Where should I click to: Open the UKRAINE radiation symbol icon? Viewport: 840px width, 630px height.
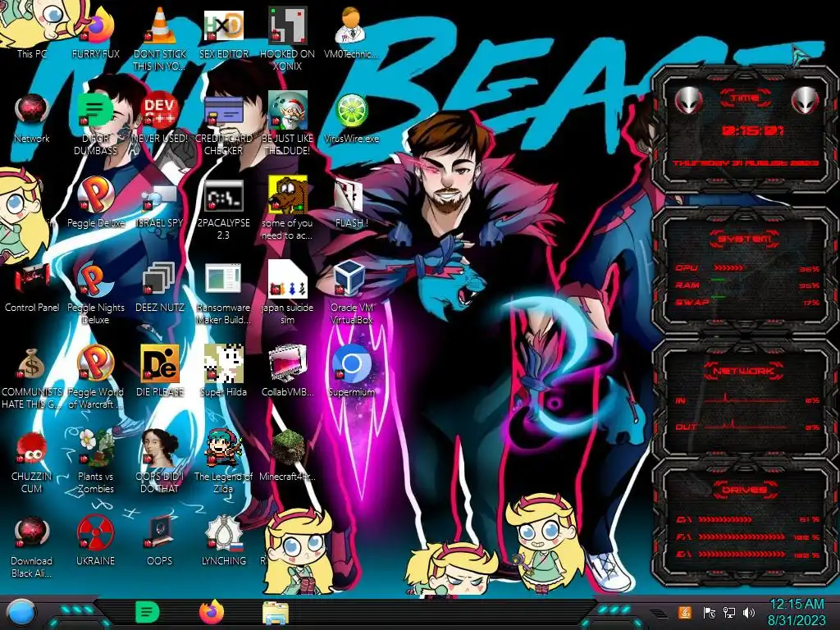pyautogui.click(x=95, y=541)
